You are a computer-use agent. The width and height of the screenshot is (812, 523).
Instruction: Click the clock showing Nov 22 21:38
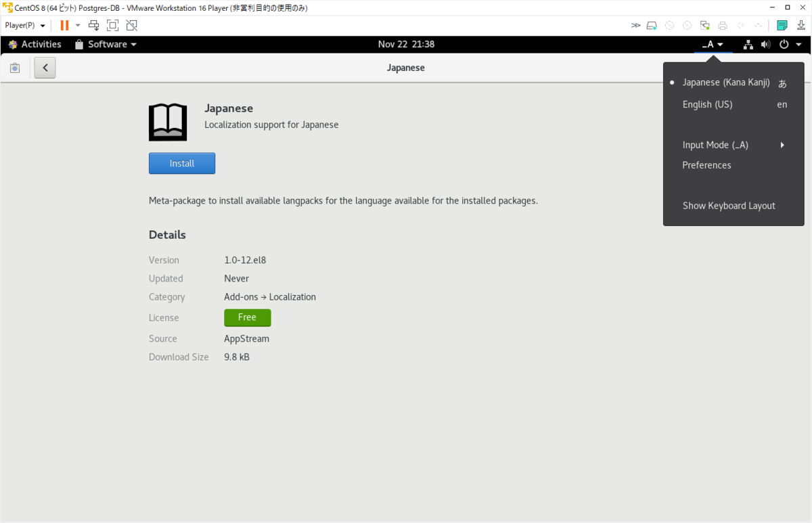[x=406, y=44]
